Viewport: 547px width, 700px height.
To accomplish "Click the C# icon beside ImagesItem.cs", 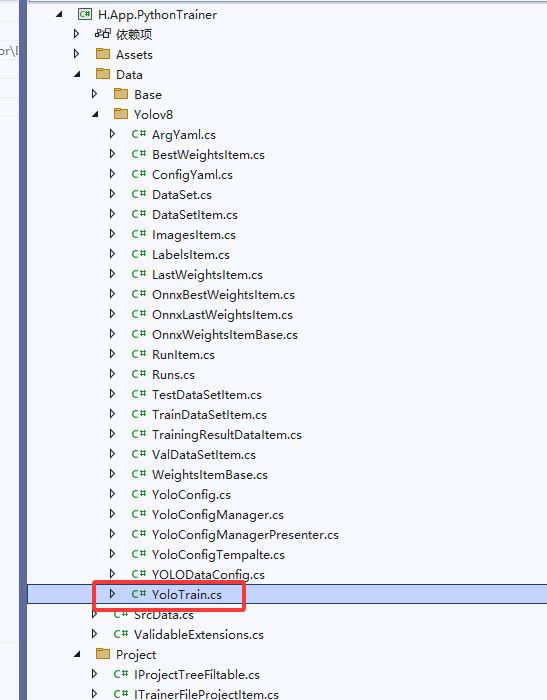I will click(139, 234).
